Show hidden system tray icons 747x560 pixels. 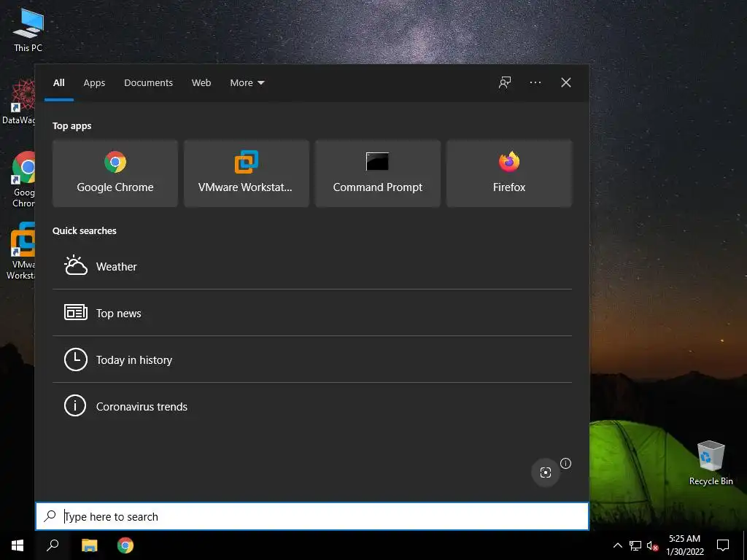coord(617,545)
